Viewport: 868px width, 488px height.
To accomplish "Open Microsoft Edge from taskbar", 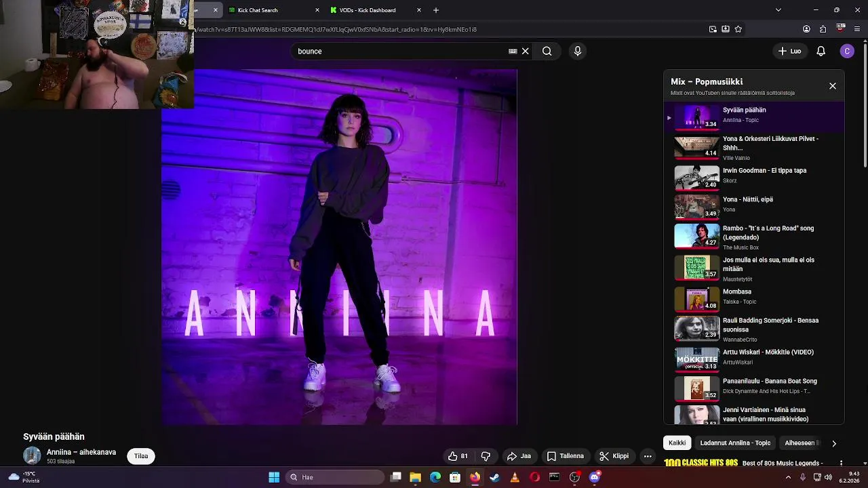I will tap(435, 477).
